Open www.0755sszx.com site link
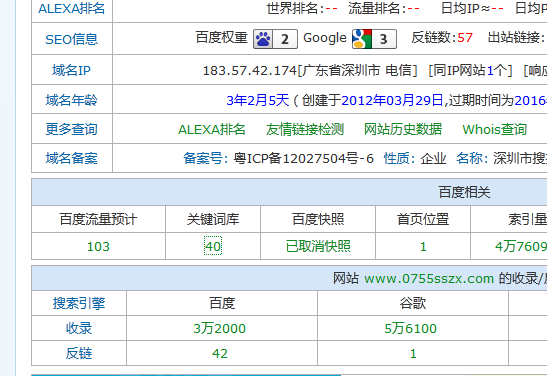This screenshot has width=547, height=376. [x=429, y=279]
